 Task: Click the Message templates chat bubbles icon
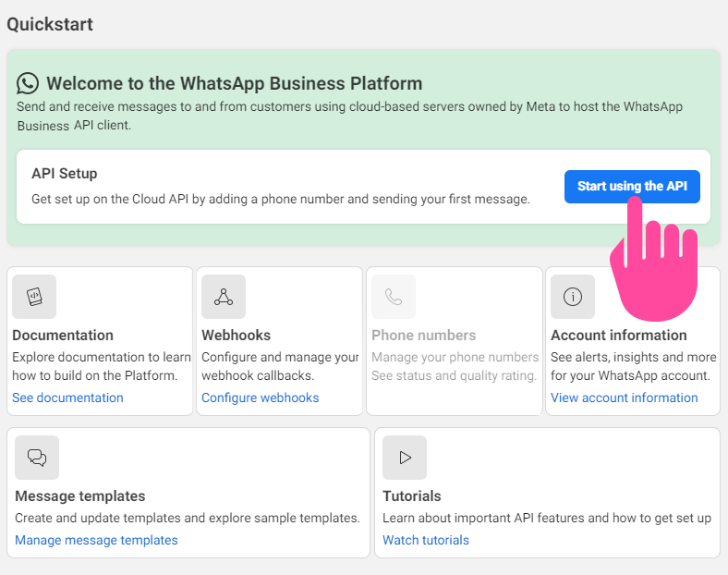click(37, 458)
